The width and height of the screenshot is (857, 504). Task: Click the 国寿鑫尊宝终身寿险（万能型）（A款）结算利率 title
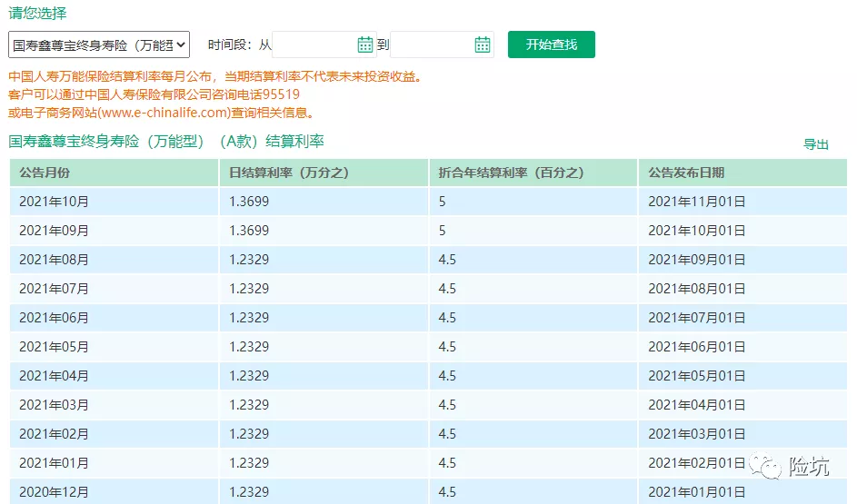pyautogui.click(x=166, y=142)
